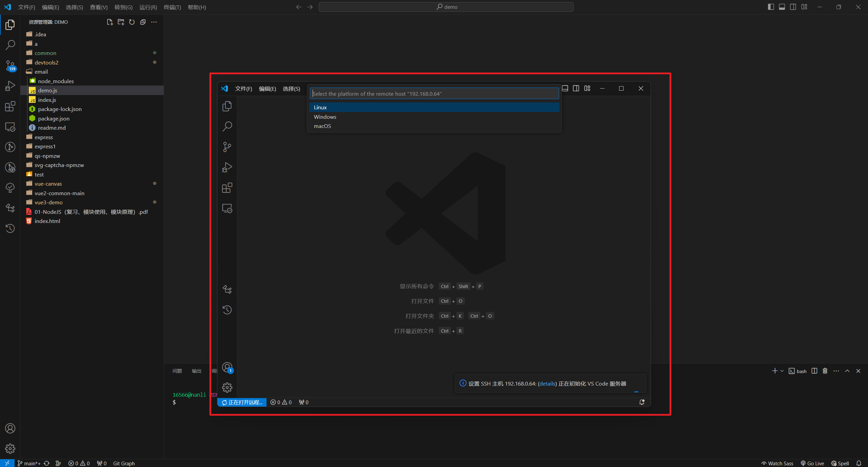Select Windows as remote platform
Screen dimensions: 868x467
point(325,117)
